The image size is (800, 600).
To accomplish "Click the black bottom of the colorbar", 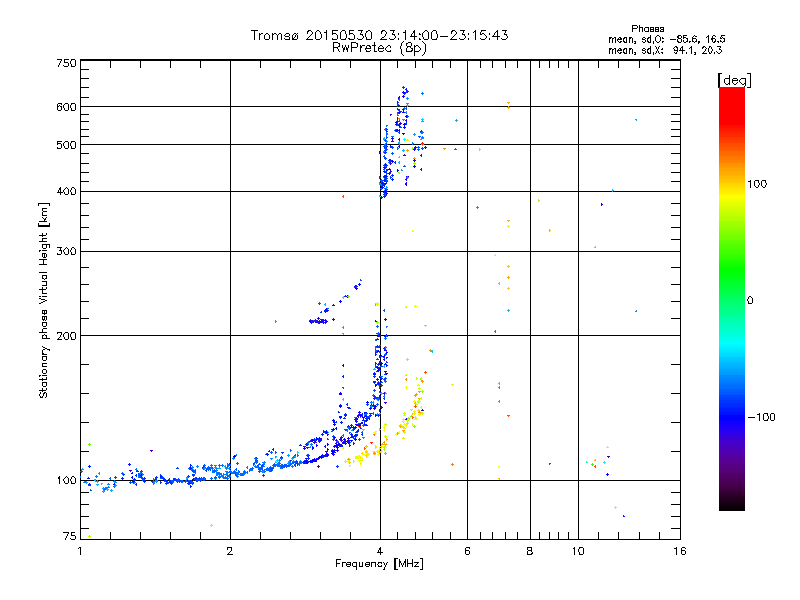I will tap(732, 503).
